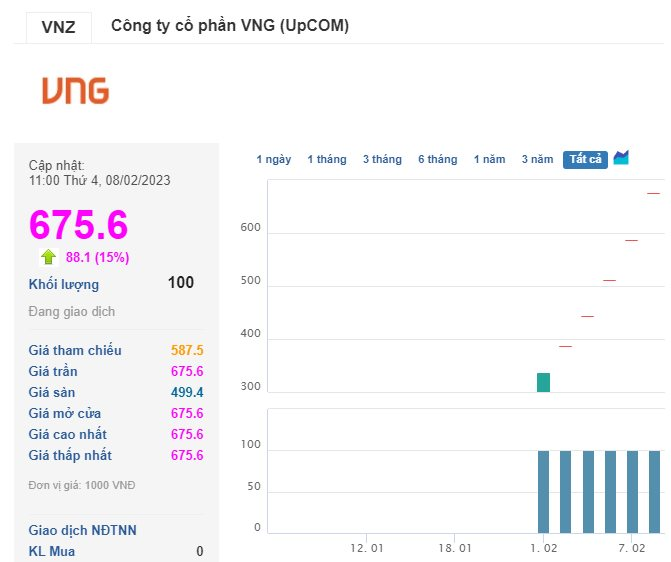Switch chart range to 1 tháng
671x562 pixels.
327,160
